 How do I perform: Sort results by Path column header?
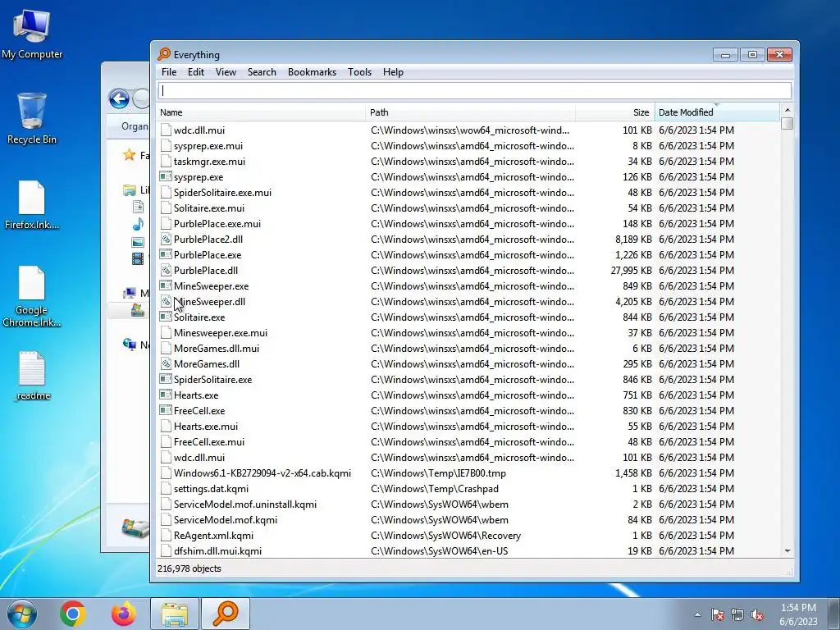tap(470, 112)
